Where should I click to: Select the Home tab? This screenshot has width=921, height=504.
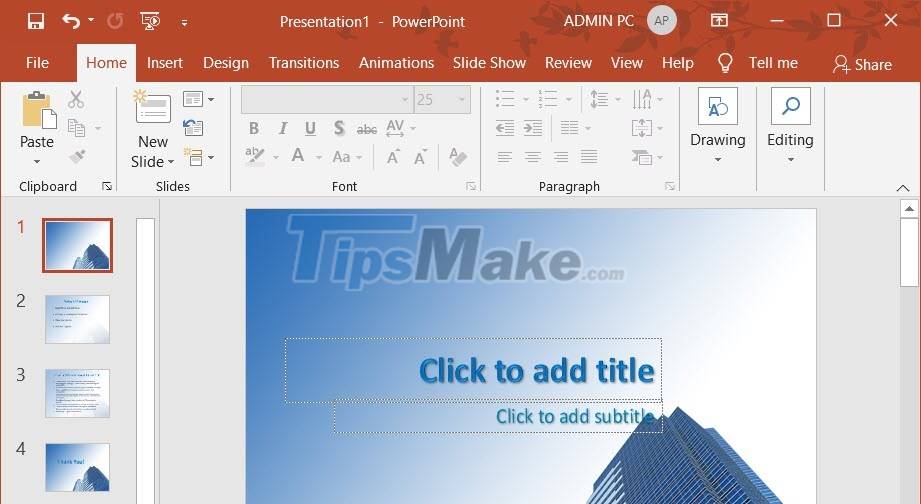point(106,63)
